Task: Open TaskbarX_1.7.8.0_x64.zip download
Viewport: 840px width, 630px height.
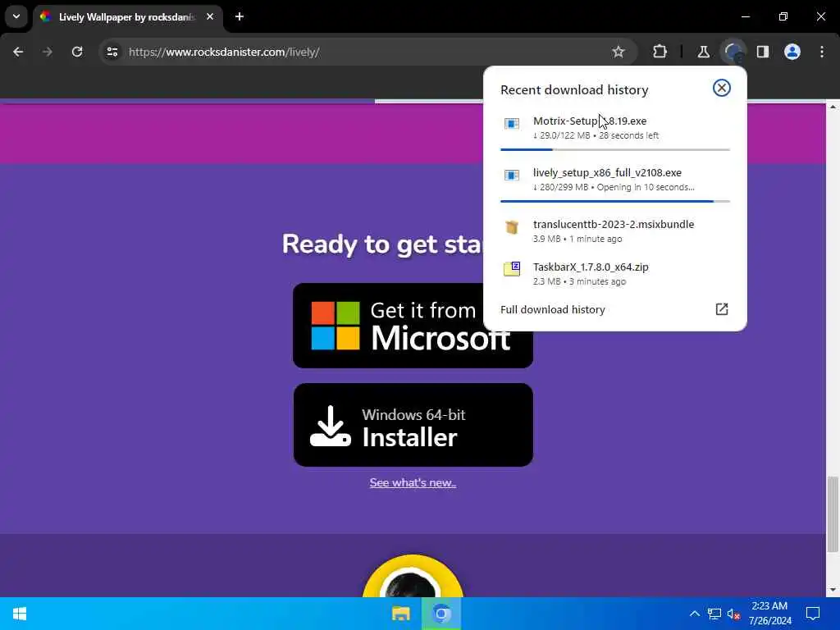Action: pos(615,274)
